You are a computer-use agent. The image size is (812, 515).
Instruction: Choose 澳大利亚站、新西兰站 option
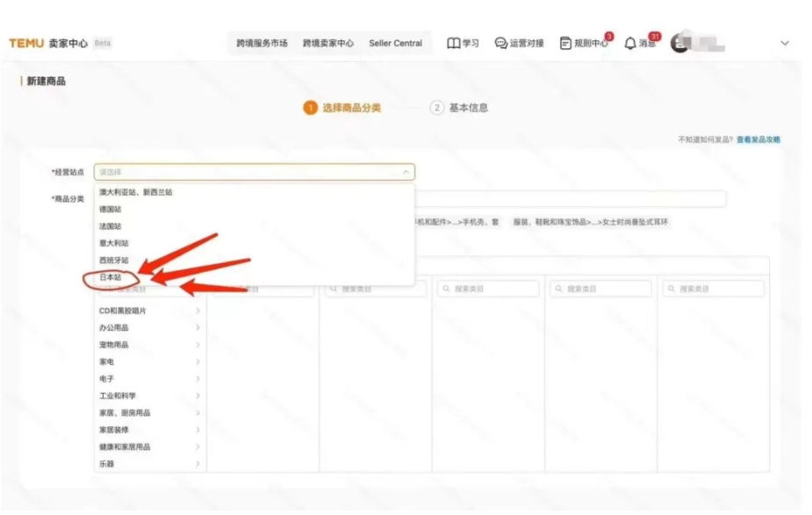pos(255,192)
